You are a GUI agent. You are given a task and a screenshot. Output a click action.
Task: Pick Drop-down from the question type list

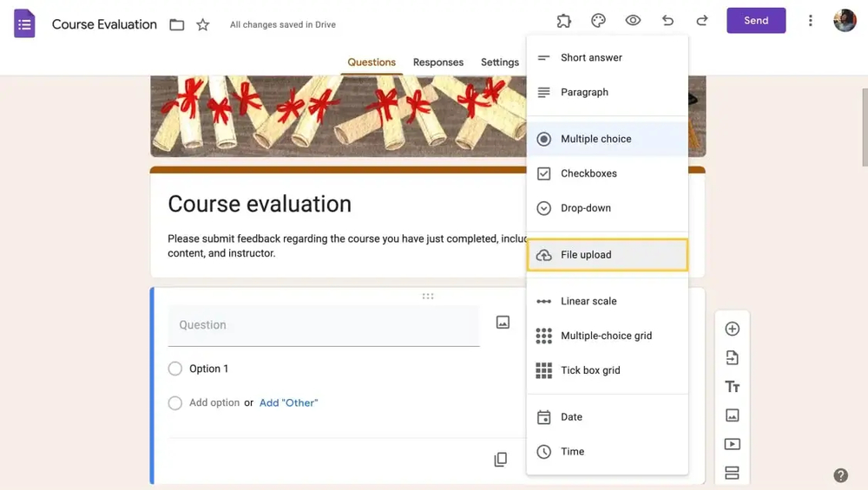click(x=586, y=208)
